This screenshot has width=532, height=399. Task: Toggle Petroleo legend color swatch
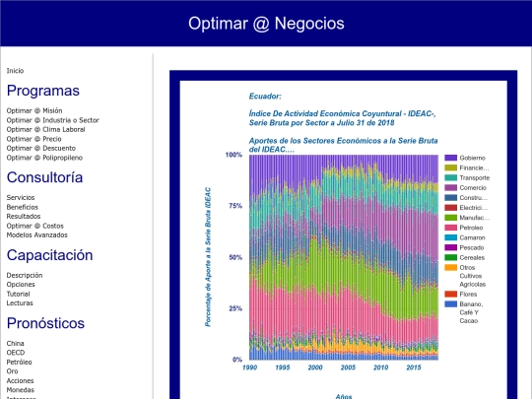451,228
